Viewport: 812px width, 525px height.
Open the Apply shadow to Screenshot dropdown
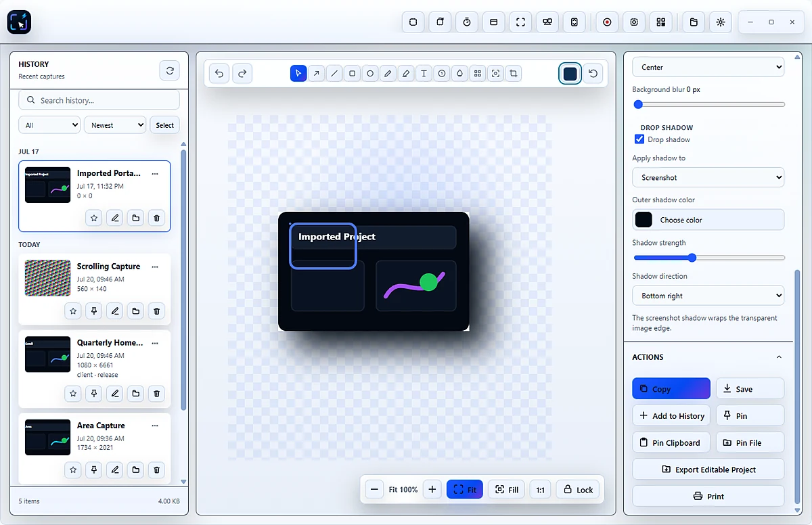[708, 177]
